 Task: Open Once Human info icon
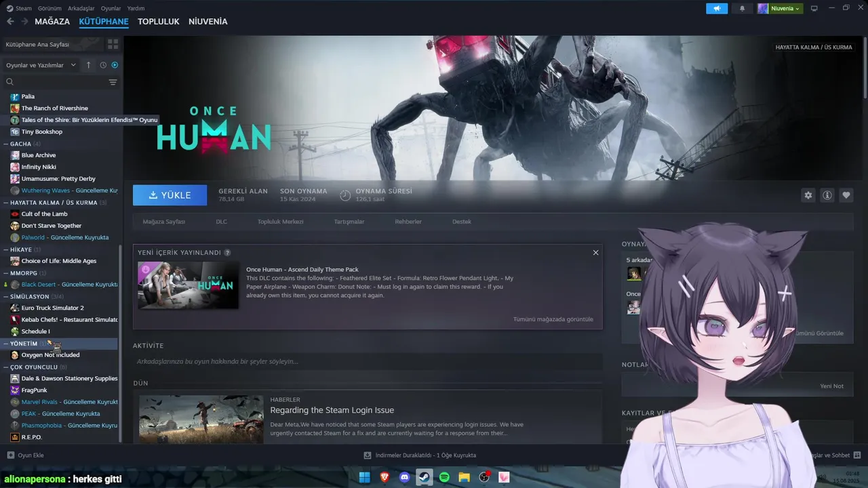(827, 195)
